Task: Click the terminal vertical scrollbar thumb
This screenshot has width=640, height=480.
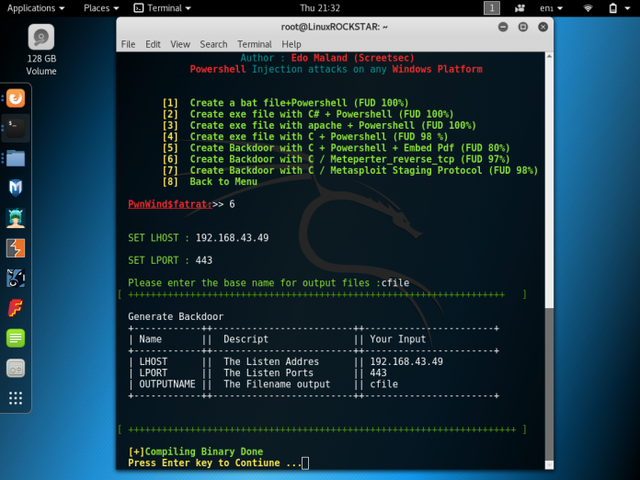Action: point(549,384)
